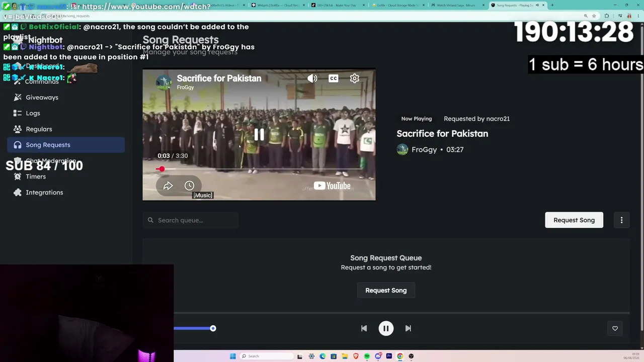The width and height of the screenshot is (644, 362).
Task: Skip to the next song
Action: (x=408, y=328)
